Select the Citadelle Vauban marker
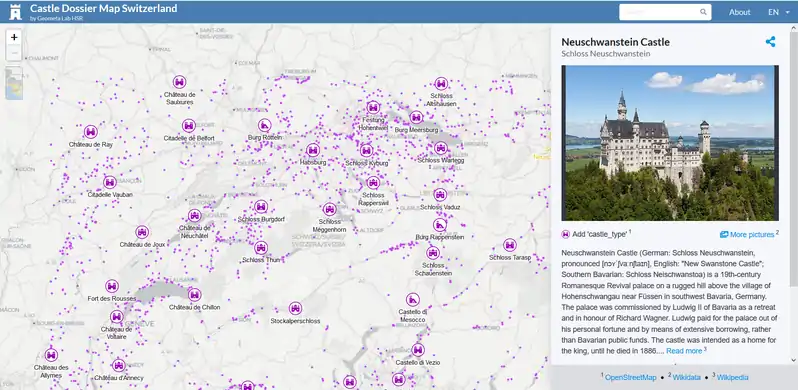The width and height of the screenshot is (798, 390). click(x=110, y=182)
